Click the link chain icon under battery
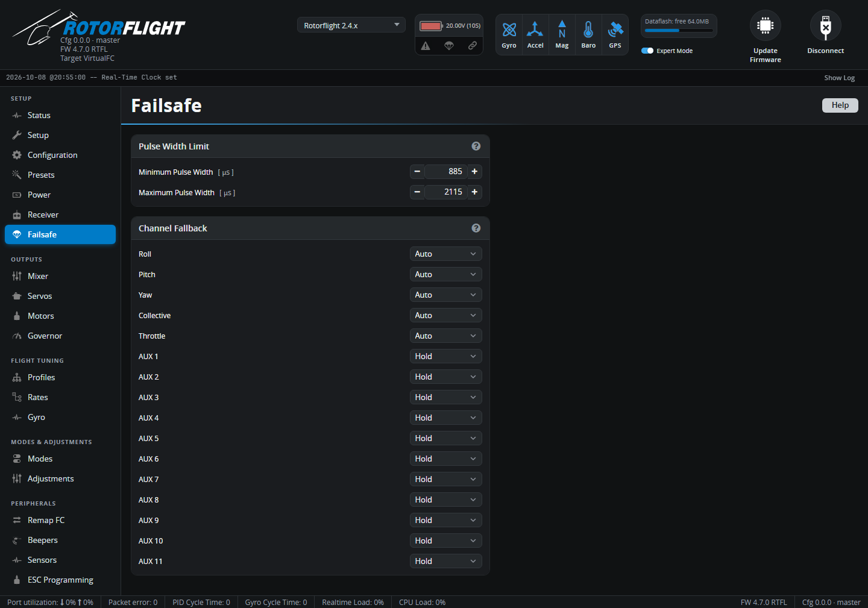The height and width of the screenshot is (608, 868). click(x=473, y=46)
